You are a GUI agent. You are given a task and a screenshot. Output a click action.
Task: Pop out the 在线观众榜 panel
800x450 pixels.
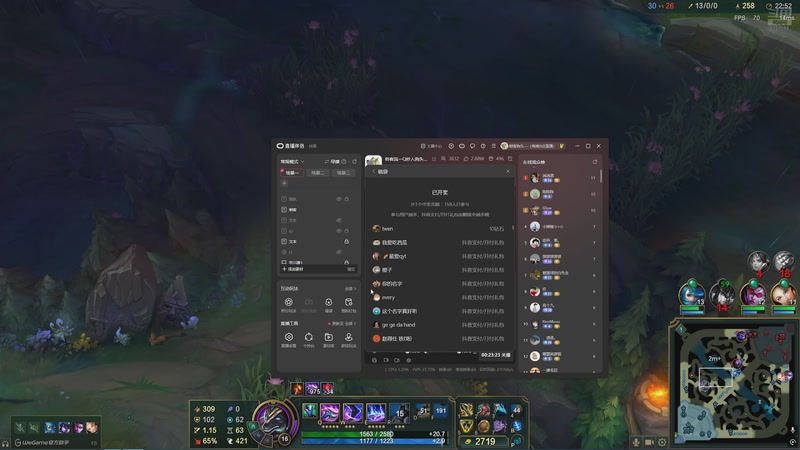[595, 162]
